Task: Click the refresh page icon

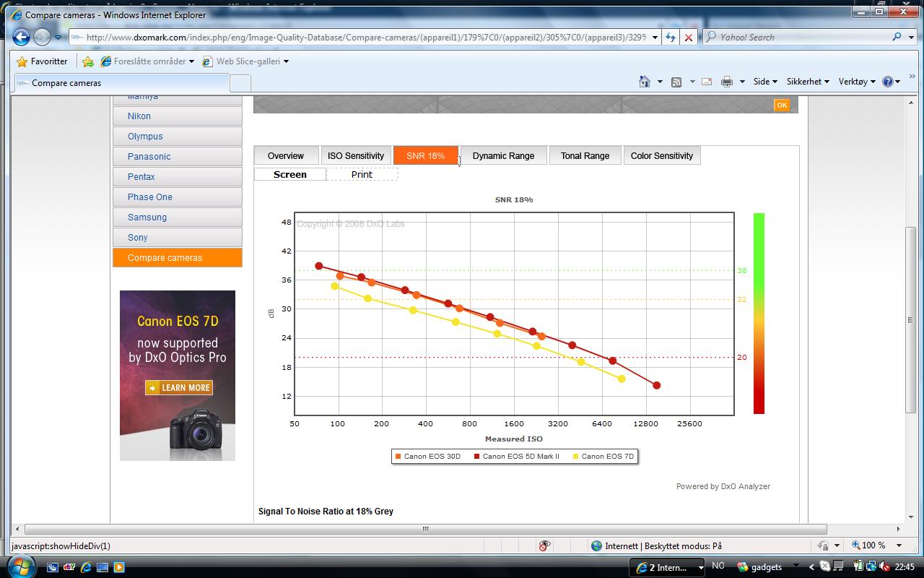Action: point(671,37)
